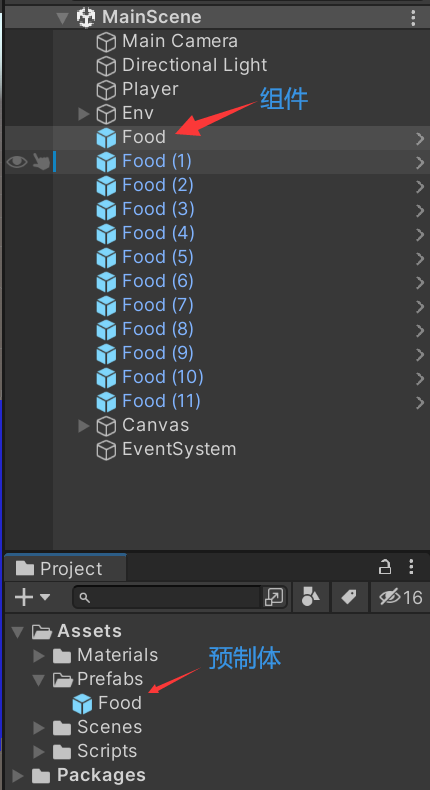The height and width of the screenshot is (790, 430).
Task: Open prefab arrow for Food (11)
Action: coord(419,403)
